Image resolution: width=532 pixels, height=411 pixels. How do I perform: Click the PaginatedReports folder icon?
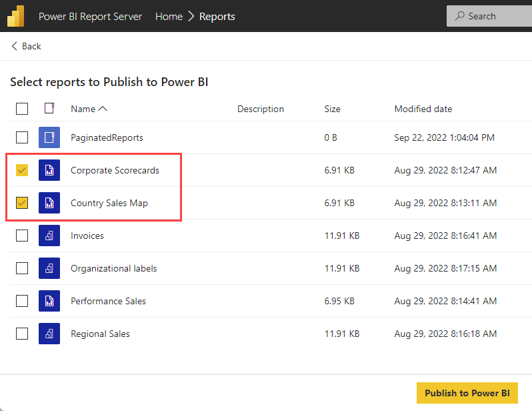pyautogui.click(x=49, y=137)
